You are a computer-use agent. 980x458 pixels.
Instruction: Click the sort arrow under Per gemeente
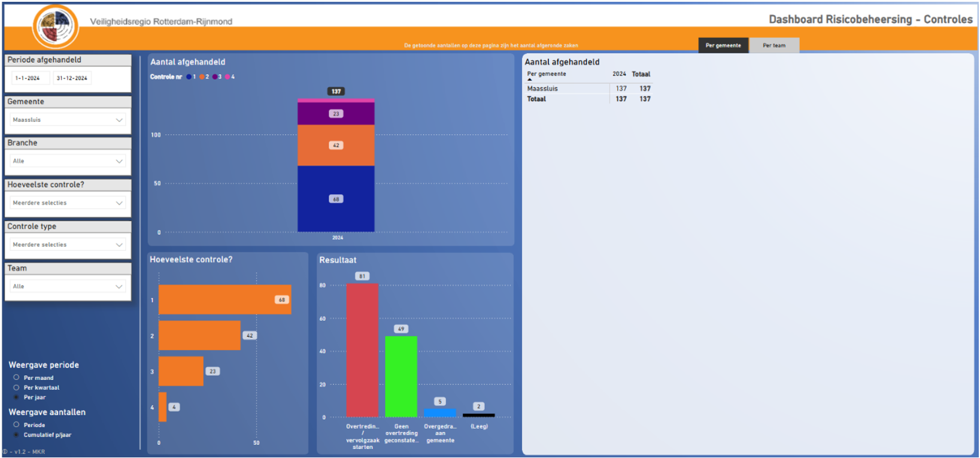[x=530, y=80]
